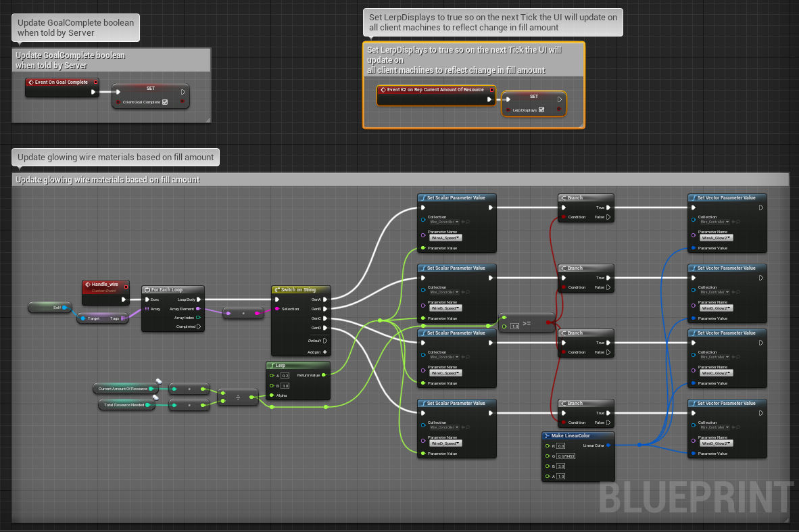This screenshot has width=799, height=532.
Task: Click the Lerp A value input field
Action: [x=285, y=375]
